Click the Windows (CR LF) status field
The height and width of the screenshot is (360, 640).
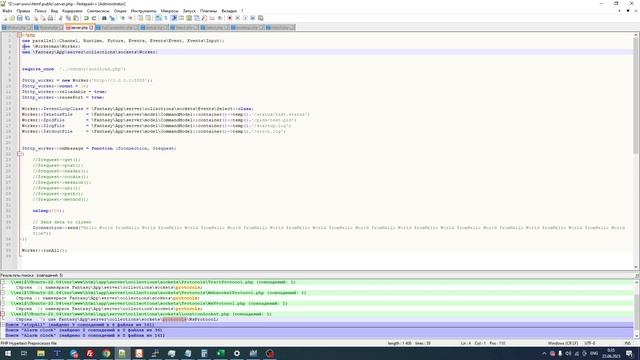[x=562, y=343]
